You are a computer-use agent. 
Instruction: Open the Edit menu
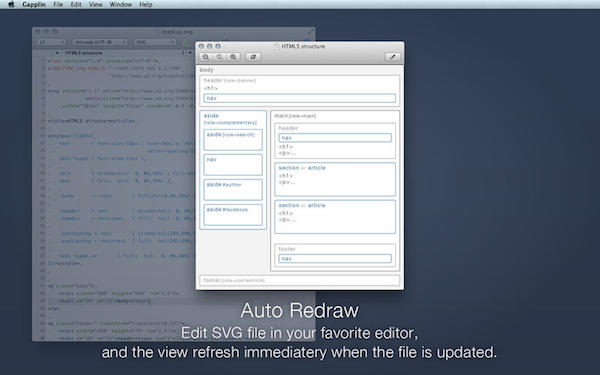pyautogui.click(x=76, y=5)
